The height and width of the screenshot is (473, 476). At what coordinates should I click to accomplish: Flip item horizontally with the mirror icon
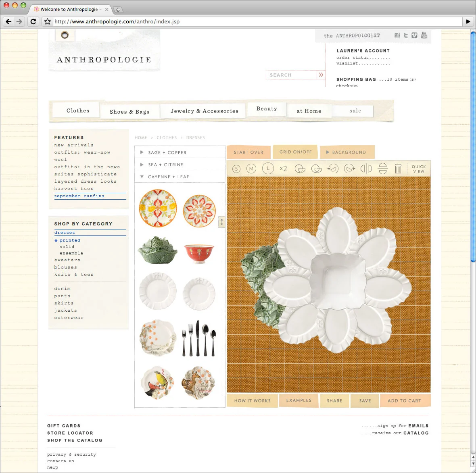click(366, 169)
